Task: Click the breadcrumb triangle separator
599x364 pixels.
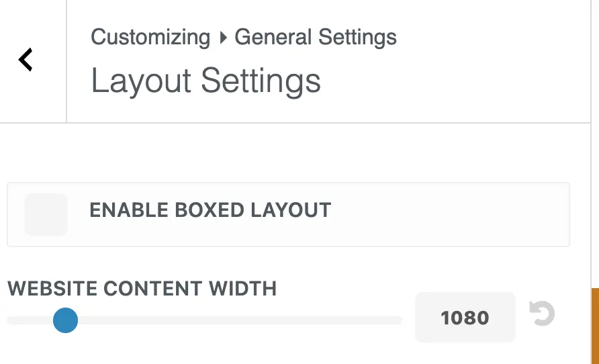Action: click(223, 38)
